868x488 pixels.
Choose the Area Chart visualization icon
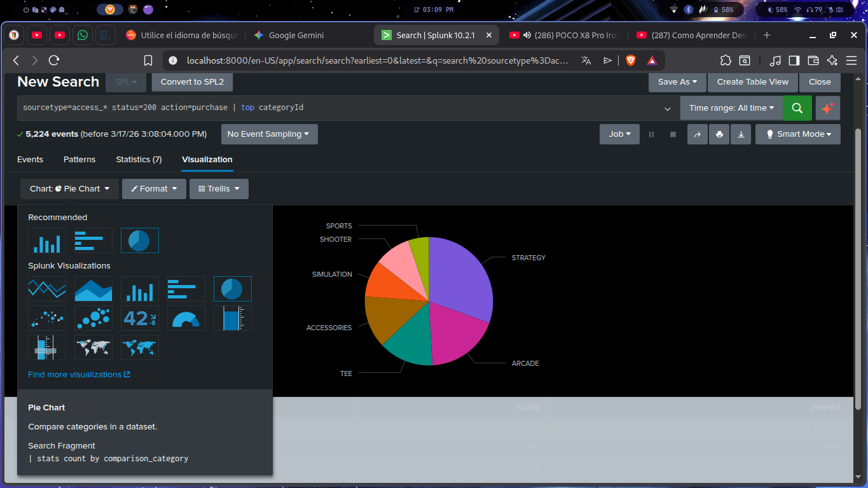pos(93,289)
